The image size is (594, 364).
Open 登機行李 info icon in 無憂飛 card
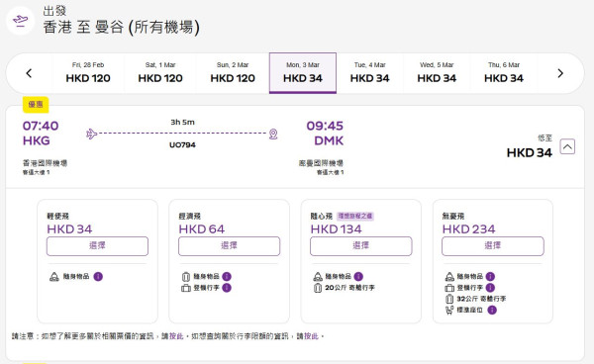coord(490,288)
